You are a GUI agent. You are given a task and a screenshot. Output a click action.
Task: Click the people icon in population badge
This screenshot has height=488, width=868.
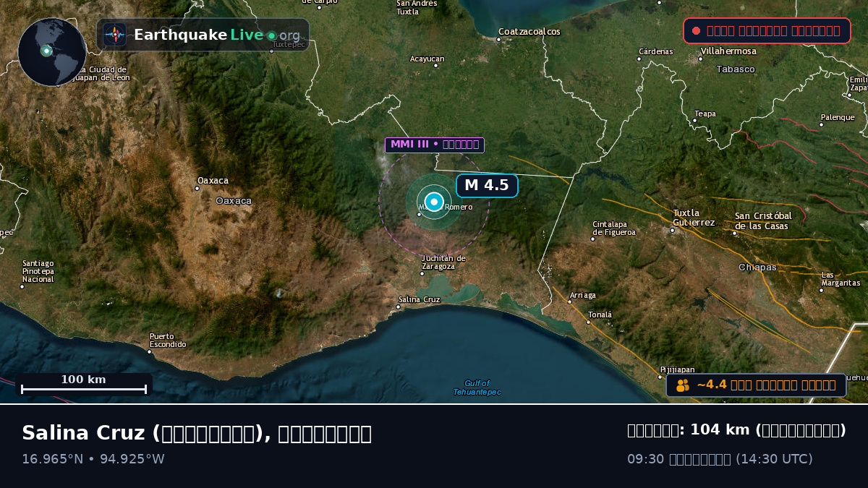(x=683, y=385)
